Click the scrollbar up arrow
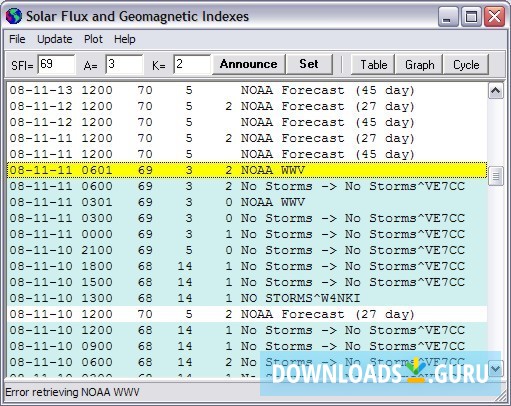511x406 pixels. pyautogui.click(x=496, y=91)
